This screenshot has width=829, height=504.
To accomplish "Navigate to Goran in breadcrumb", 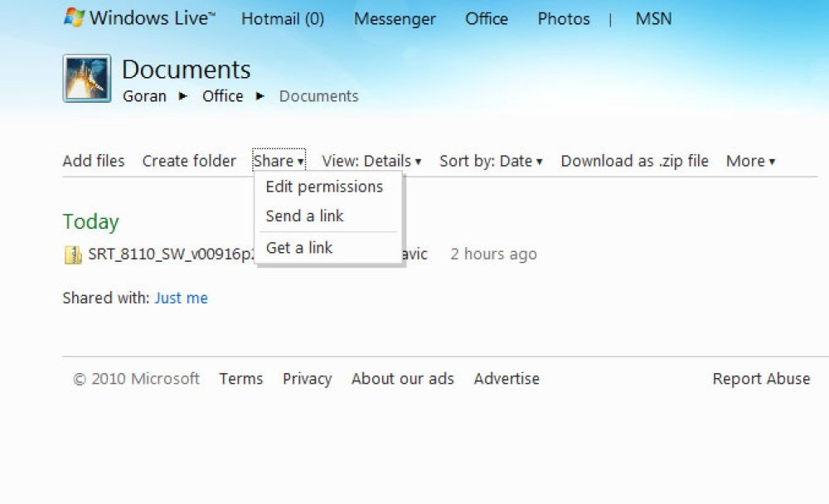I will pyautogui.click(x=144, y=96).
